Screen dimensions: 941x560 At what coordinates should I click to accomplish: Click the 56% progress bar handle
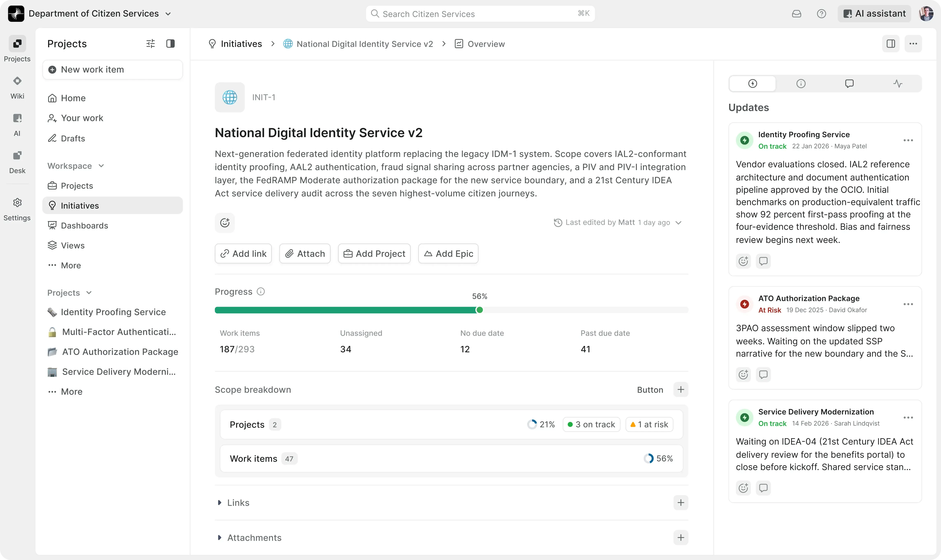coord(479,310)
